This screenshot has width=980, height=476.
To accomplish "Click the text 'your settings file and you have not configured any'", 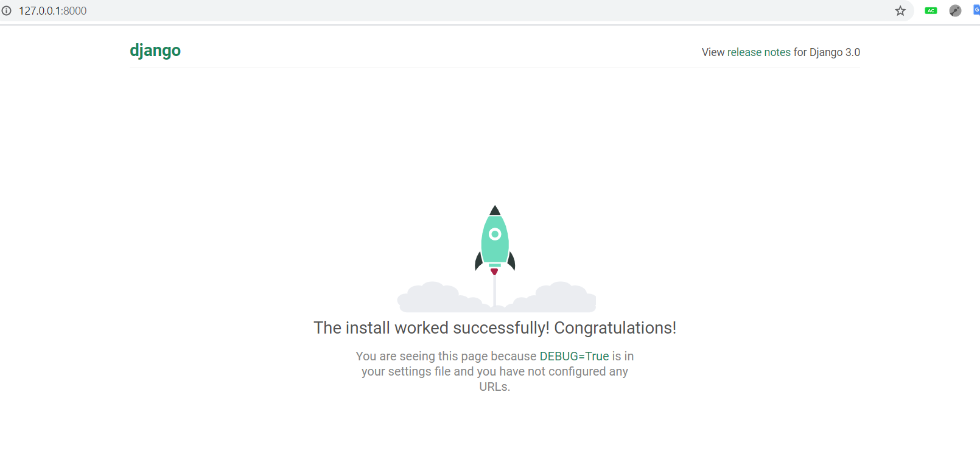I will click(x=495, y=371).
